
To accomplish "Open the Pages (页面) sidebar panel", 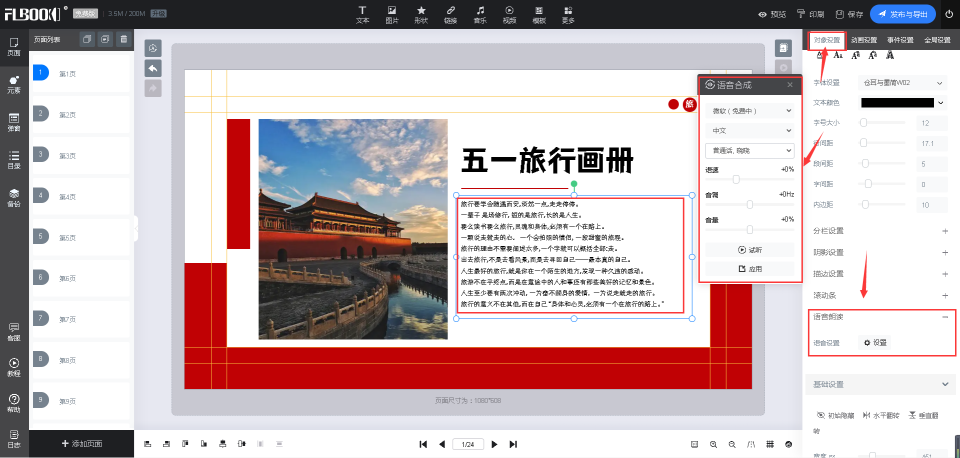I will pyautogui.click(x=14, y=47).
